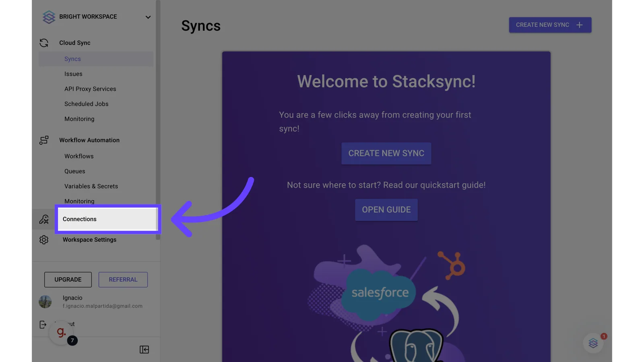Screen dimensions: 644x362
Task: Open Monitoring under Workflow Automation
Action: 79,201
